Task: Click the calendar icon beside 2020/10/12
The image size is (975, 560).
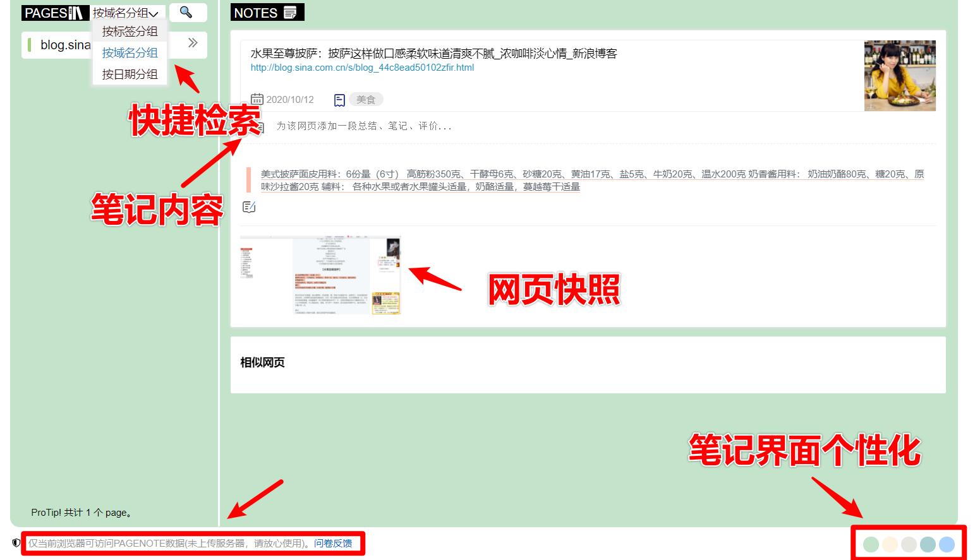Action: (x=257, y=98)
